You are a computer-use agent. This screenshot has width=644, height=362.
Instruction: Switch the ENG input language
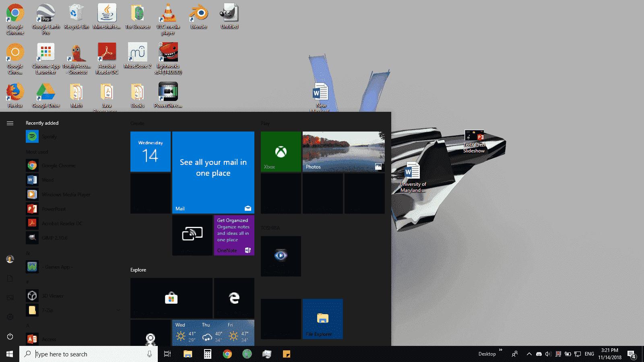tap(589, 354)
